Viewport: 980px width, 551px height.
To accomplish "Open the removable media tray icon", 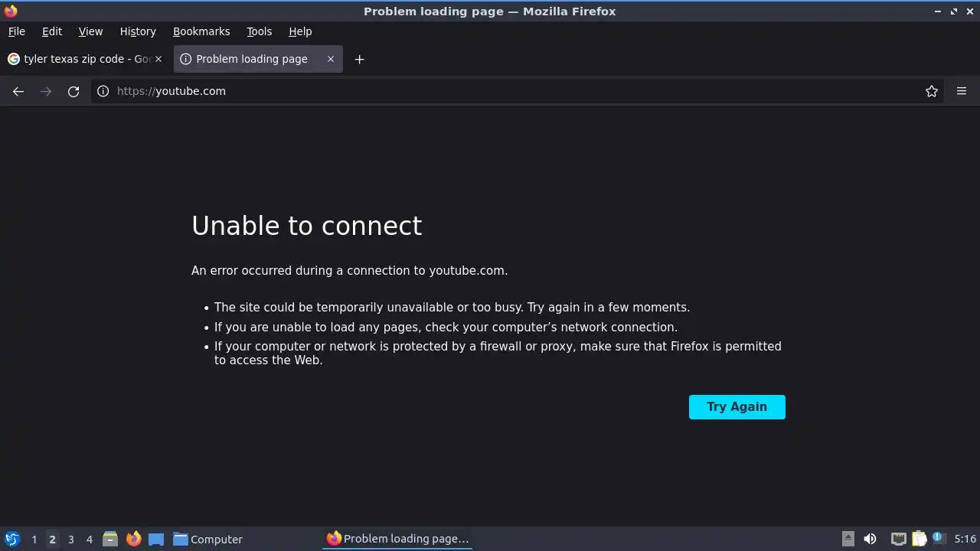I will point(848,539).
